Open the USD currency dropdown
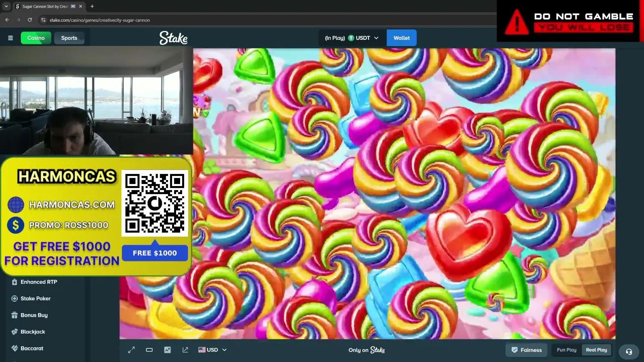The width and height of the screenshot is (644, 362). point(212,350)
